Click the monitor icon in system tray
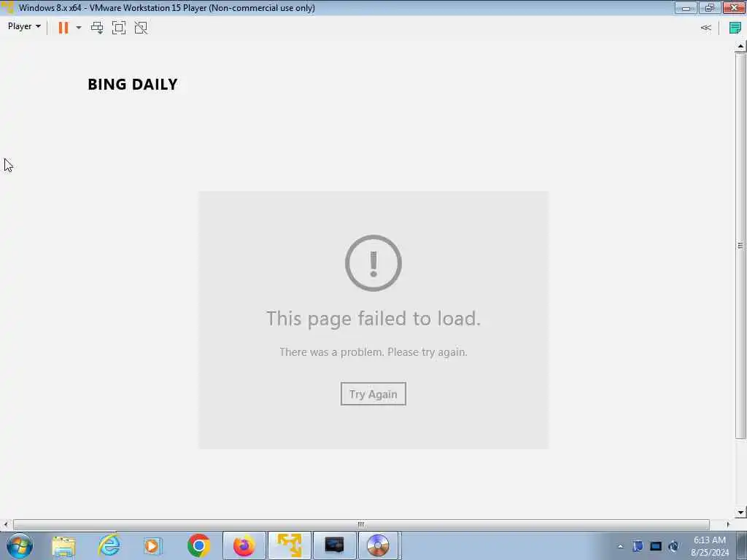 [x=656, y=546]
